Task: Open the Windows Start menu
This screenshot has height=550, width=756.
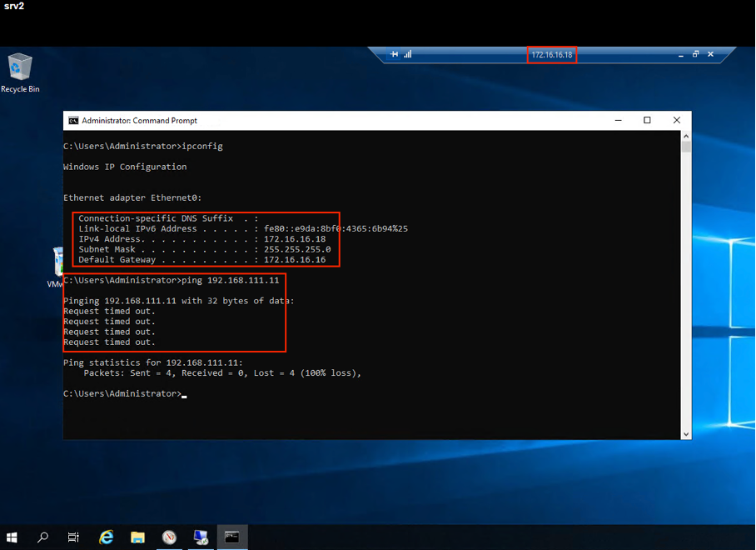Action: coord(12,537)
